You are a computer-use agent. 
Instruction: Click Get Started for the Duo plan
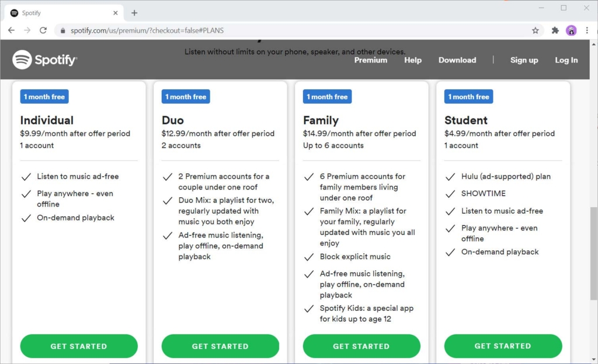click(220, 346)
